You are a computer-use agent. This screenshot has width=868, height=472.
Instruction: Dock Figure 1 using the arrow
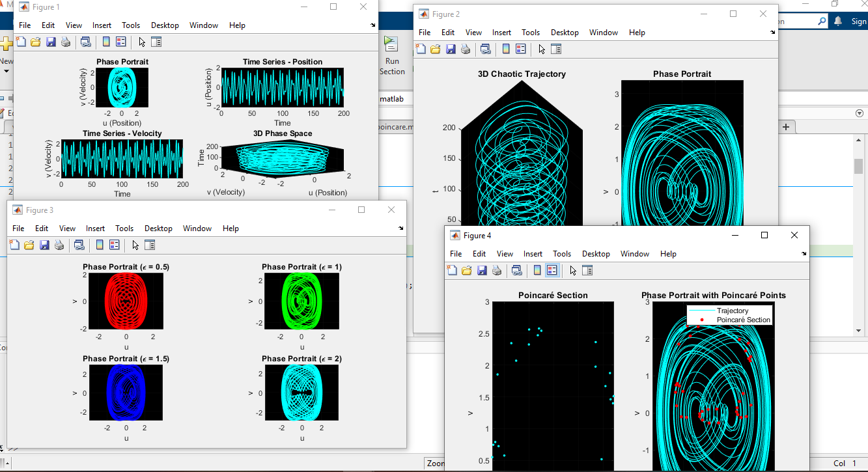(373, 25)
